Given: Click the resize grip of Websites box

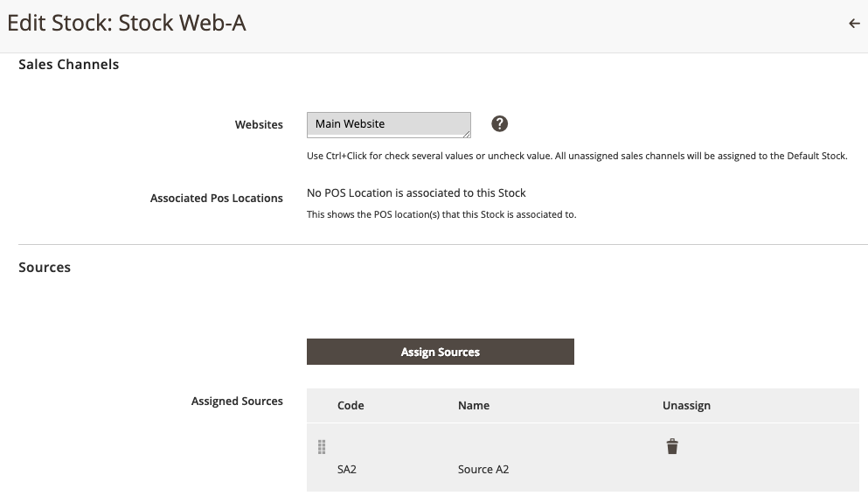Looking at the screenshot, I should click(467, 134).
